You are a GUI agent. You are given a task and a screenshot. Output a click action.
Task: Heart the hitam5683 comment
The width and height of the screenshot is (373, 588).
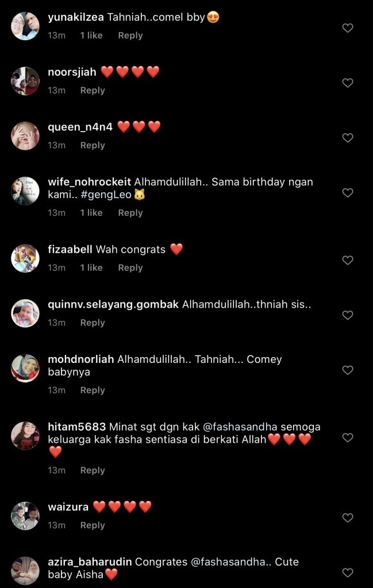[348, 437]
